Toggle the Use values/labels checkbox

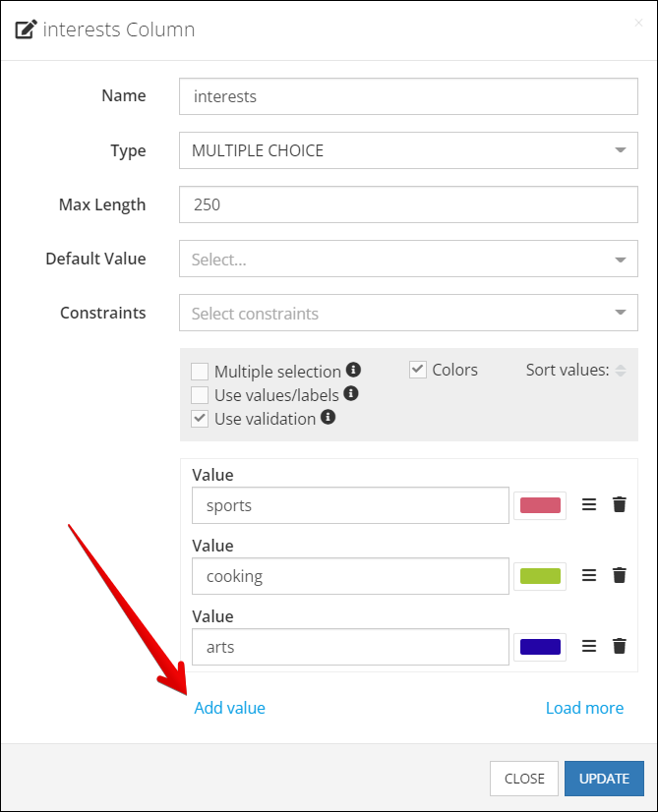(200, 394)
